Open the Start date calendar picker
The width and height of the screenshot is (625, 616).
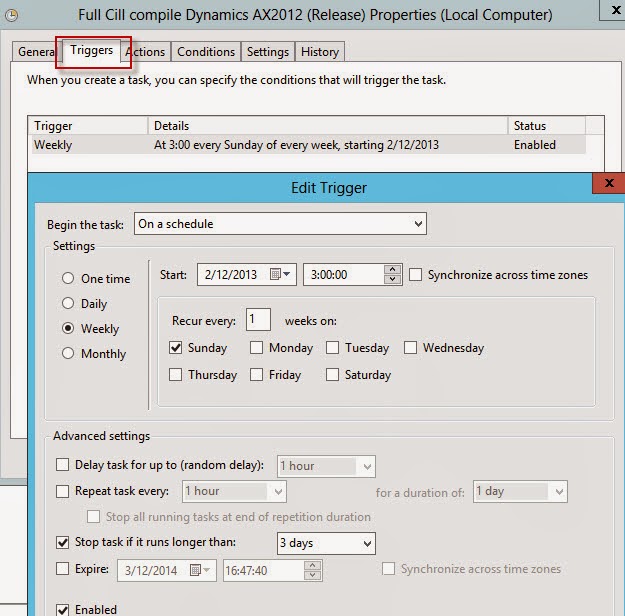pos(280,274)
